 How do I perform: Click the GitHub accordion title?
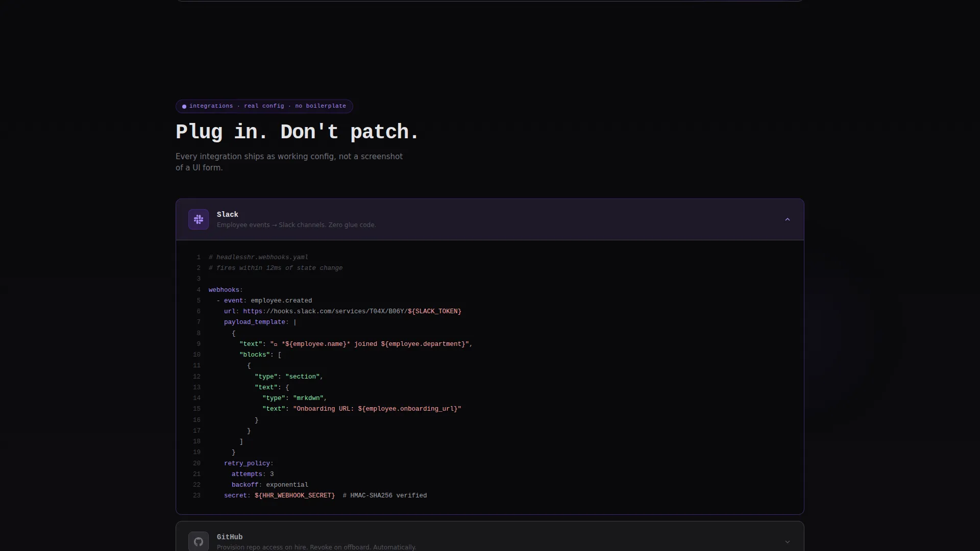(230, 537)
